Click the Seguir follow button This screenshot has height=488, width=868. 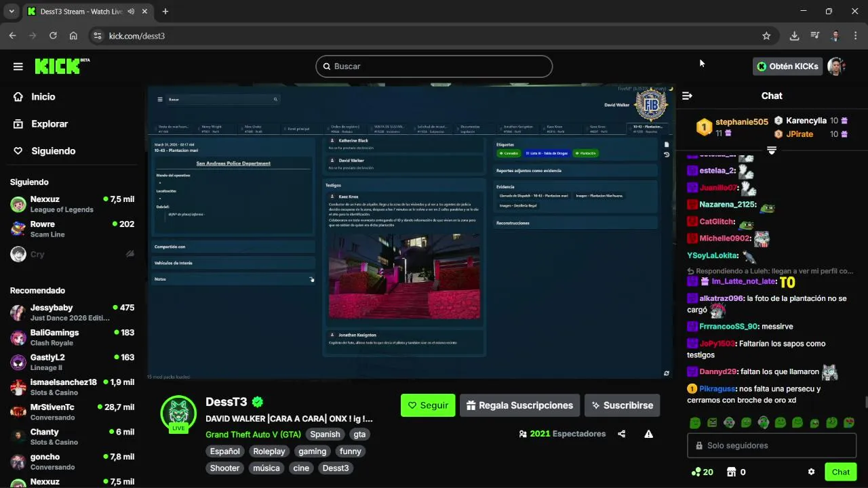point(428,405)
